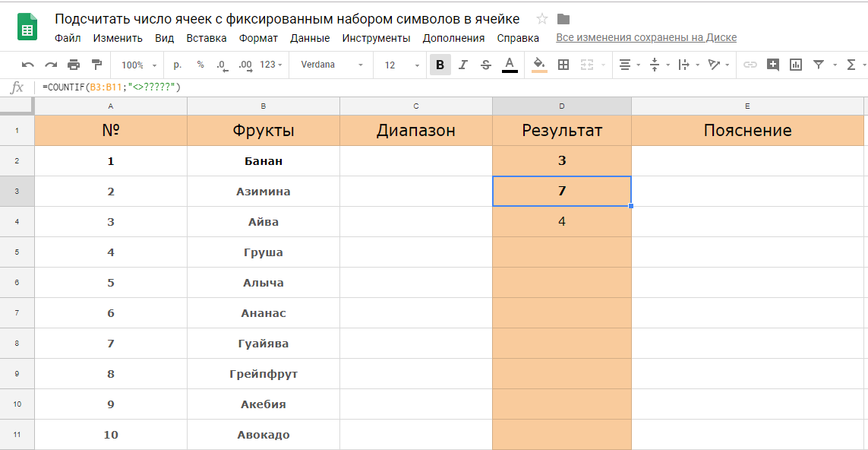Viewport: 868px width, 450px height.
Task: Click the document title to rename
Action: point(287,19)
